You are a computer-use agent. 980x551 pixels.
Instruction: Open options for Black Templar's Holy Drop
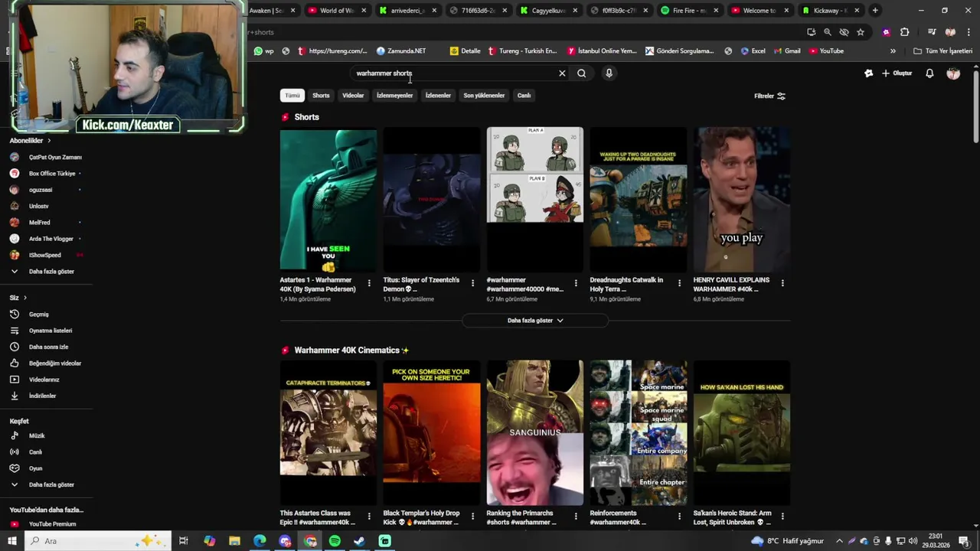click(x=472, y=517)
